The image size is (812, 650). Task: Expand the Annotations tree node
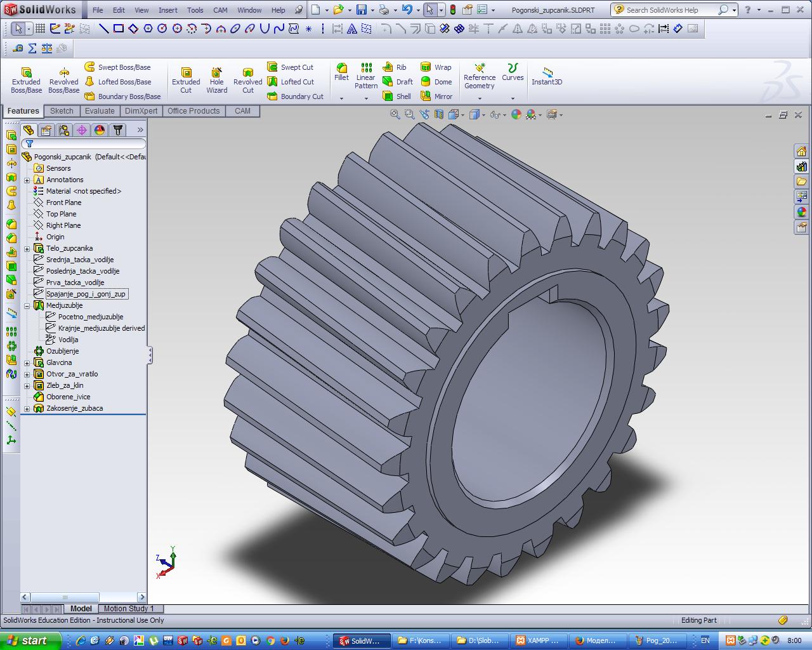[x=27, y=180]
